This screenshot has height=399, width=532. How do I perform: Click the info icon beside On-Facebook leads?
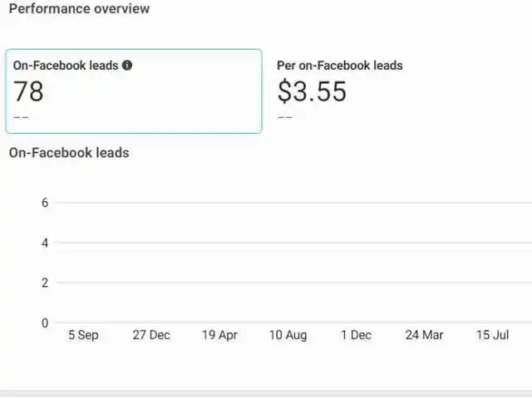tap(127, 65)
